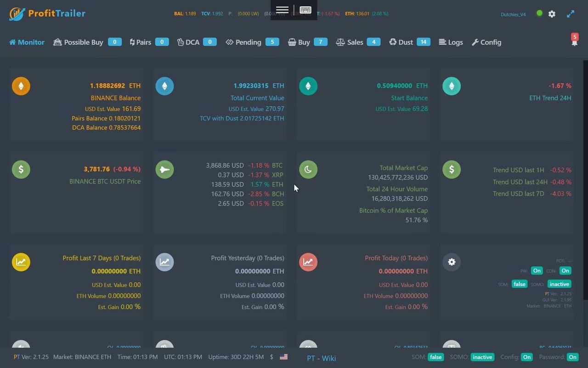Toggle the PW On badge in status card

point(537,270)
